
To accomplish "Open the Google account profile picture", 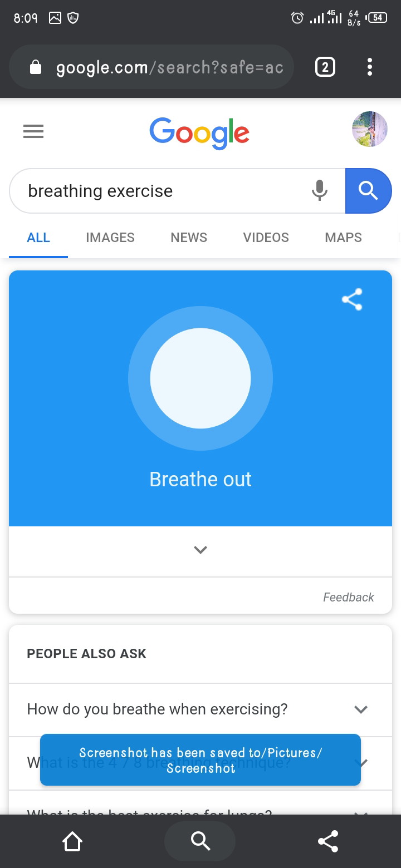I will tap(369, 129).
